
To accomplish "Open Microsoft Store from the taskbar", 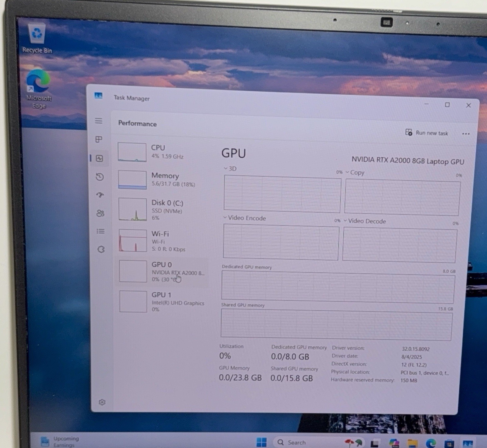I will coord(449,444).
